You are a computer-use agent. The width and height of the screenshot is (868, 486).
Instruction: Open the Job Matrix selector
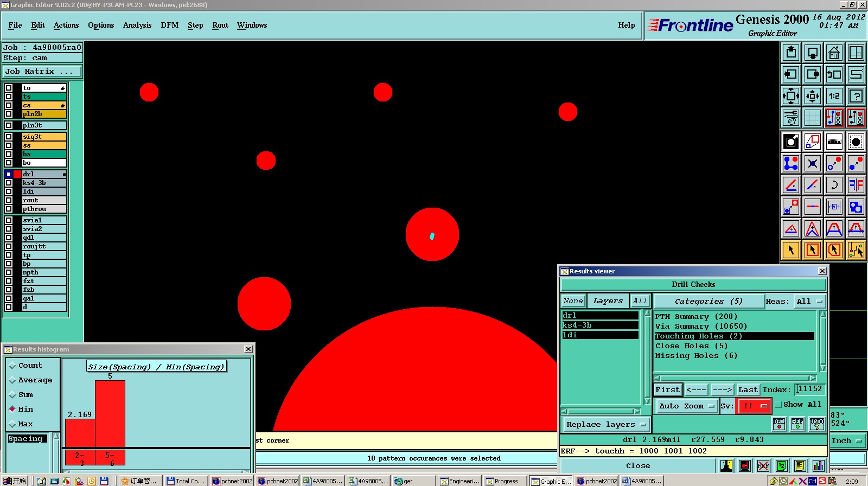[x=42, y=72]
